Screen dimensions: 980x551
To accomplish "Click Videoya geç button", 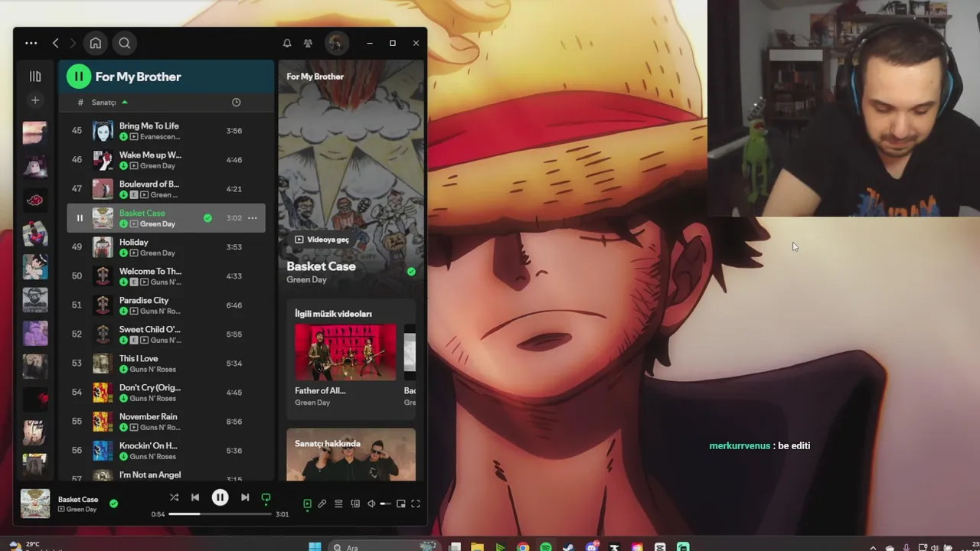I will (x=322, y=240).
